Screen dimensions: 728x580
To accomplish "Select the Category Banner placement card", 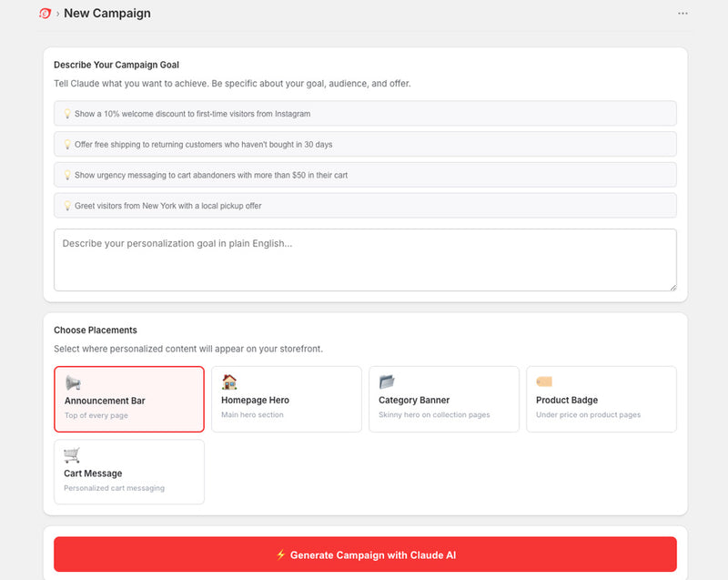I will (x=444, y=400).
